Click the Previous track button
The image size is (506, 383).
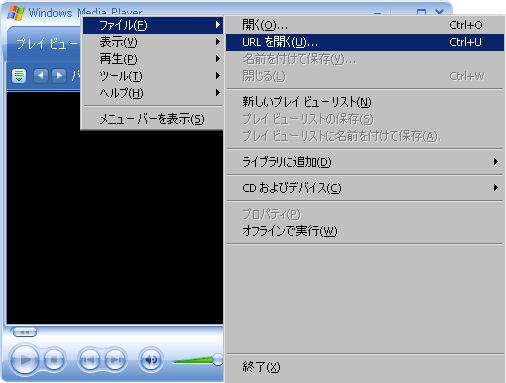coord(89,360)
